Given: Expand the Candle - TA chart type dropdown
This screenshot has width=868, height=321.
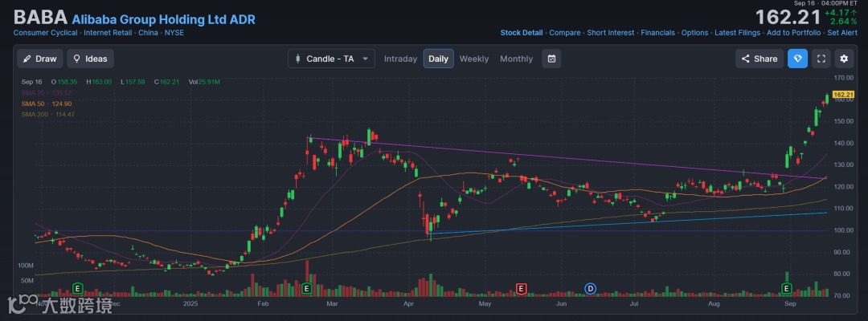Looking at the screenshot, I should click(x=331, y=59).
